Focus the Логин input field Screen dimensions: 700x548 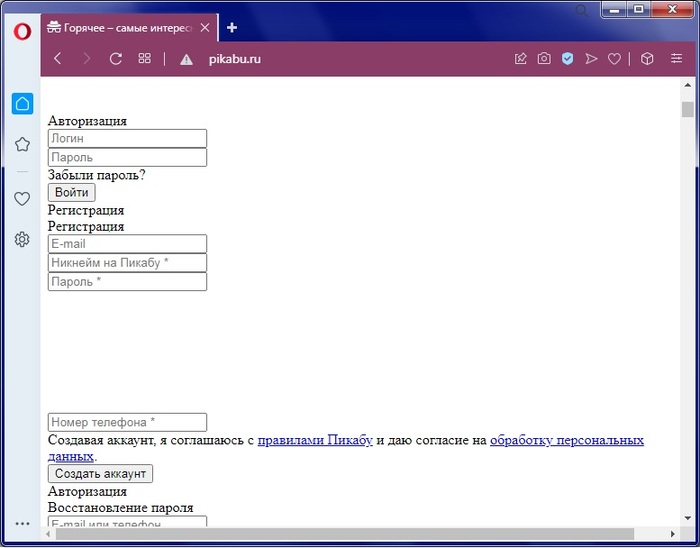(127, 138)
